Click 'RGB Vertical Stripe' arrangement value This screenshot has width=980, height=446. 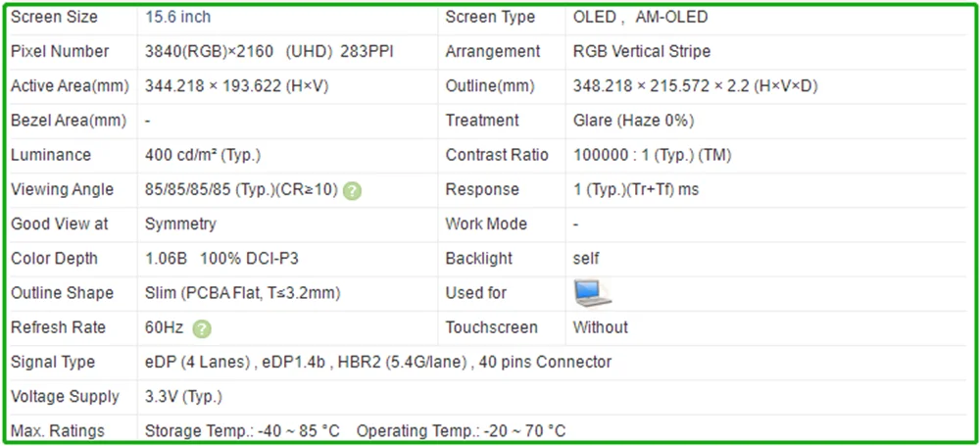[641, 51]
